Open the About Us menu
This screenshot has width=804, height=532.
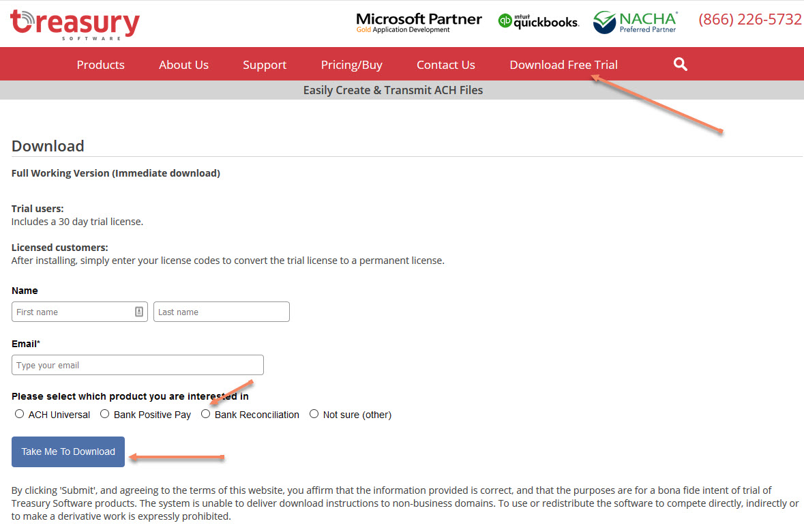coord(183,65)
